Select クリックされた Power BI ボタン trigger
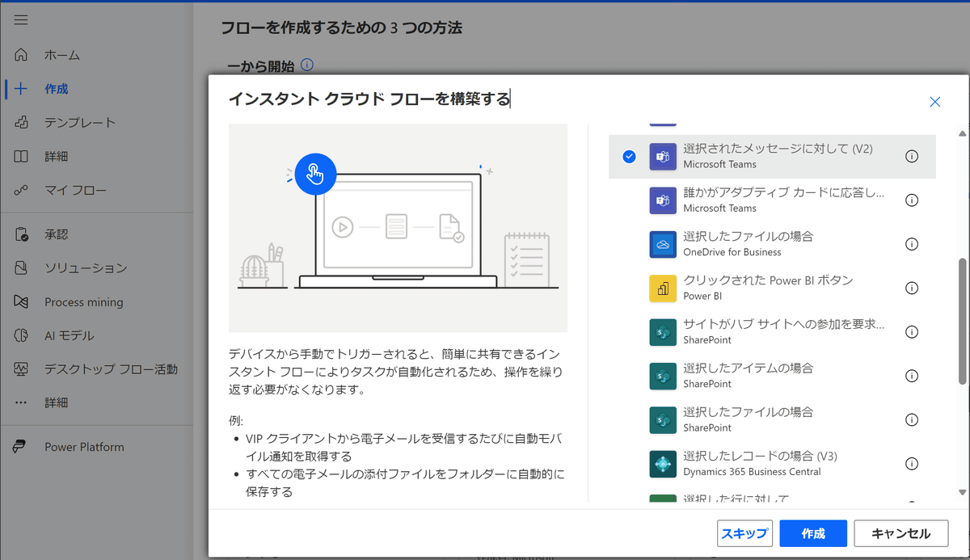 point(772,288)
